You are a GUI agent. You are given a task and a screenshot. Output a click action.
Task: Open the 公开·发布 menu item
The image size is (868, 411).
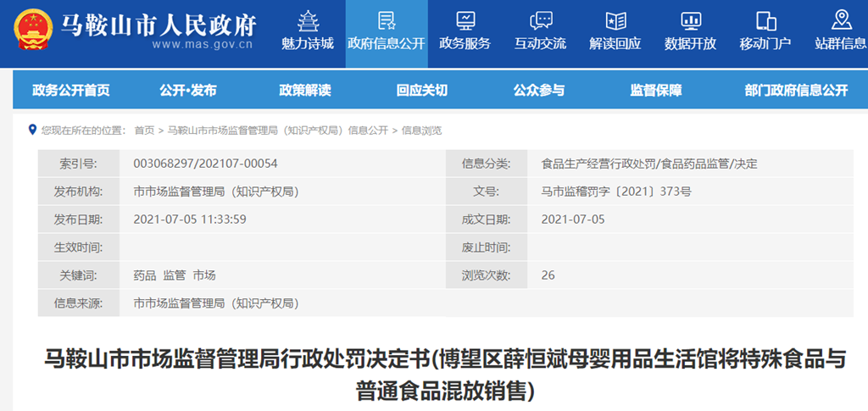(187, 91)
